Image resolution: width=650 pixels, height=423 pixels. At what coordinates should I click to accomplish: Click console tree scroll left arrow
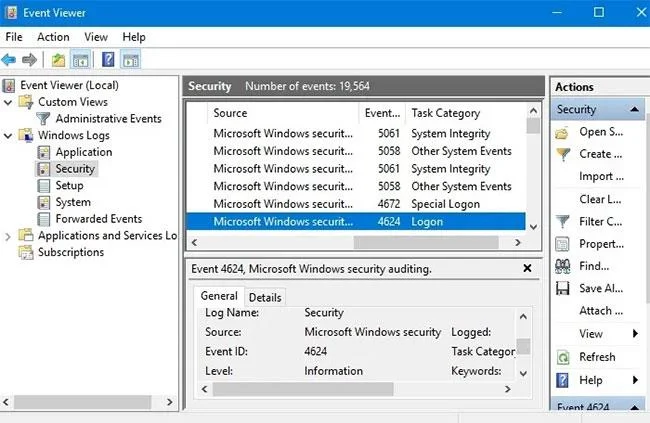click(x=6, y=402)
